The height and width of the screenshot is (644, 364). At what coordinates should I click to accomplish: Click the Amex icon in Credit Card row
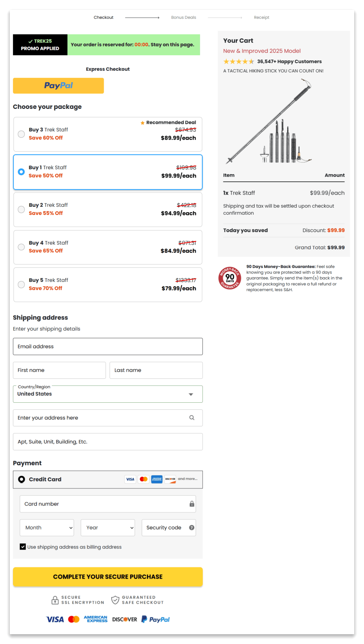(157, 479)
